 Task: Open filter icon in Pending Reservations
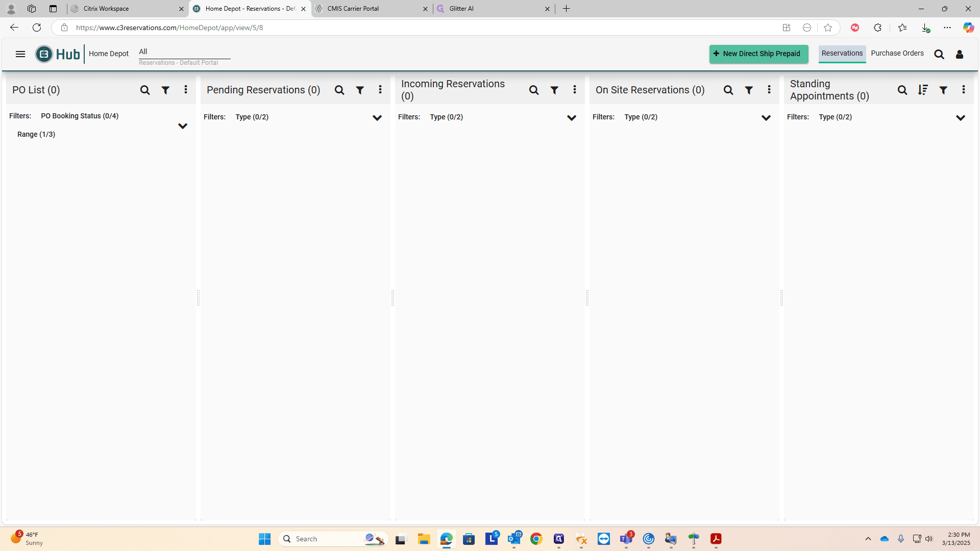point(360,90)
